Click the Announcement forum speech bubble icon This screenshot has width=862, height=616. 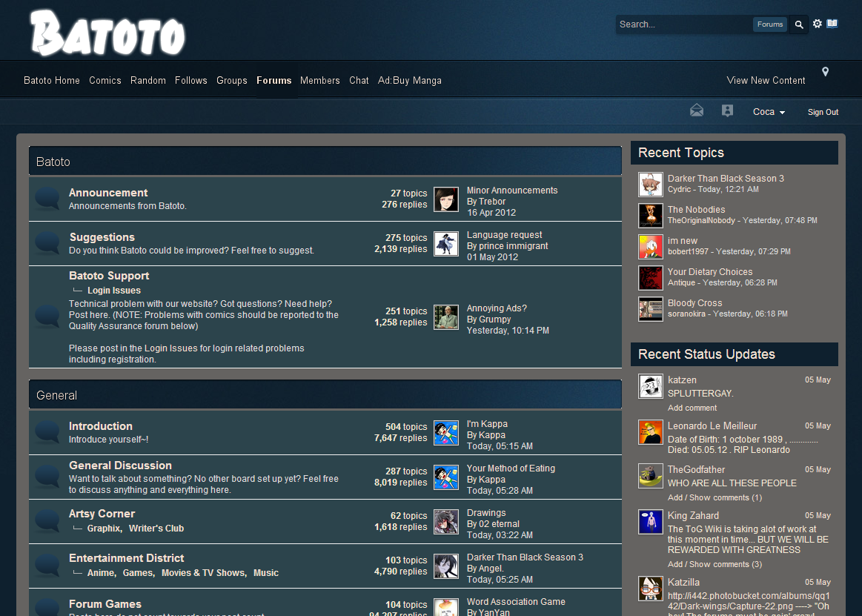47,199
